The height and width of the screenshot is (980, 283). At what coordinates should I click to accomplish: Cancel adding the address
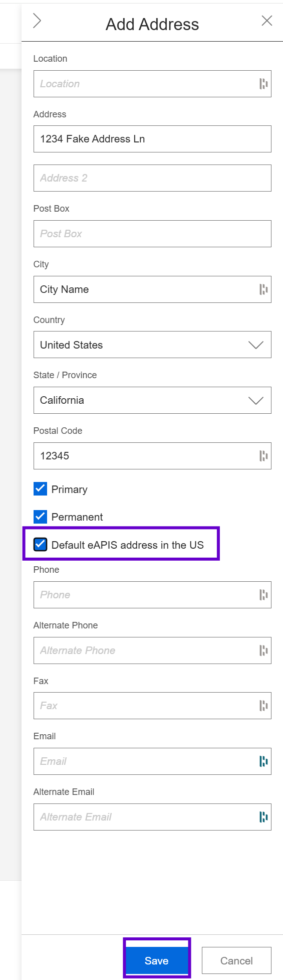236,960
